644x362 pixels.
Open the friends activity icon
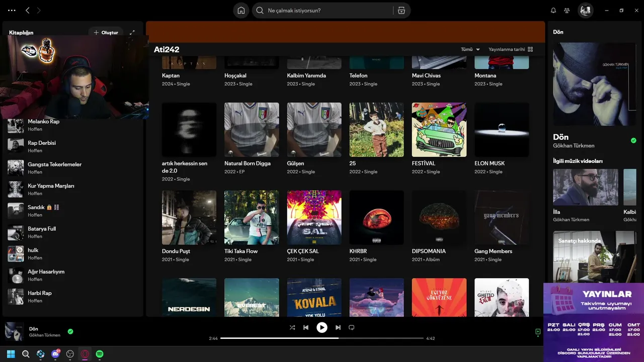tap(567, 11)
